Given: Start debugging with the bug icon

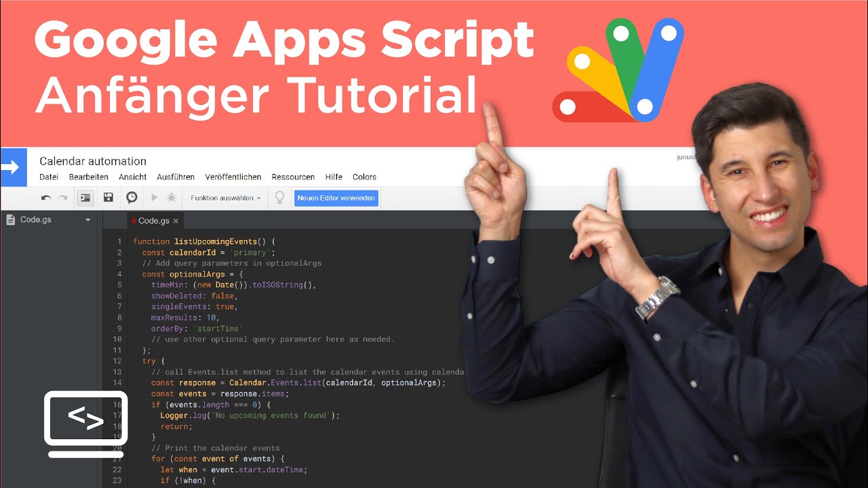Looking at the screenshot, I should pos(172,198).
